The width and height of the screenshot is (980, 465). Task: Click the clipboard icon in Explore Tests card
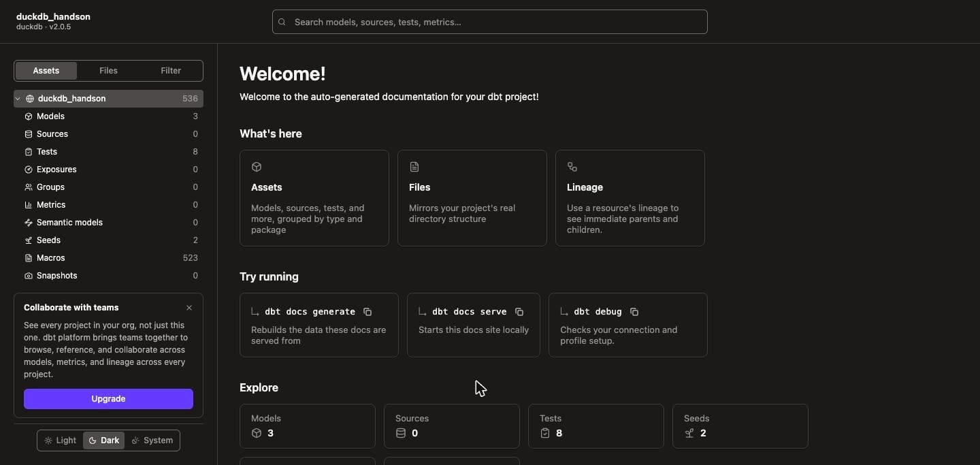pos(545,433)
